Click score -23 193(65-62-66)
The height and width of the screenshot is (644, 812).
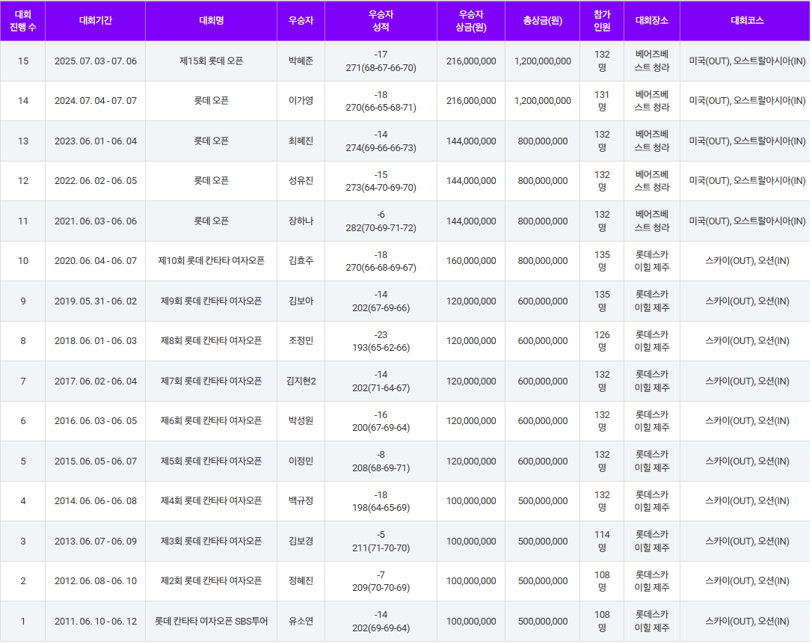pyautogui.click(x=381, y=341)
